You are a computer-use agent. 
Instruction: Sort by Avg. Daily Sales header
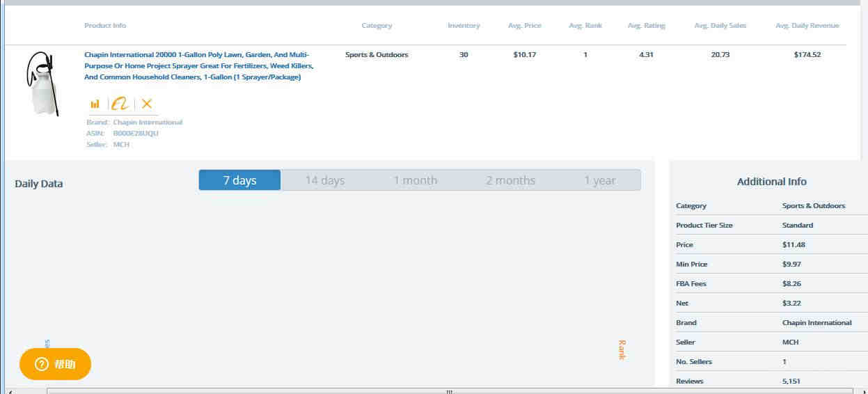coord(720,26)
